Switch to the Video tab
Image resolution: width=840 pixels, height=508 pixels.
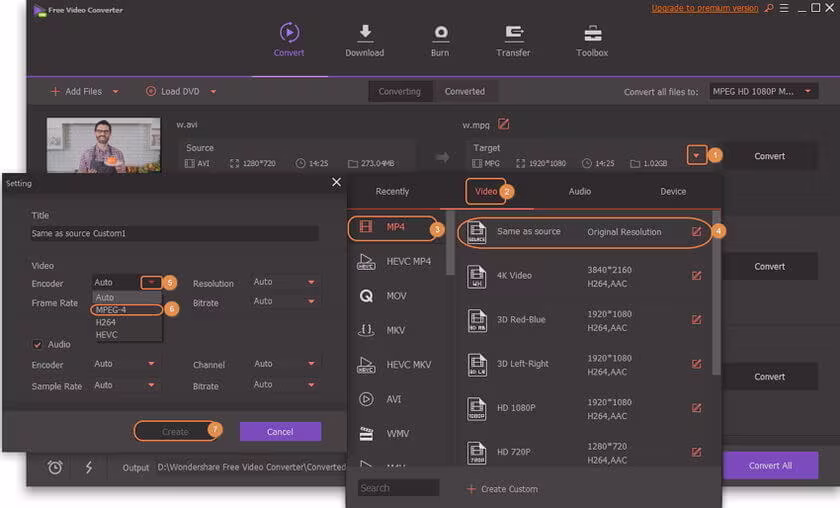tap(486, 191)
